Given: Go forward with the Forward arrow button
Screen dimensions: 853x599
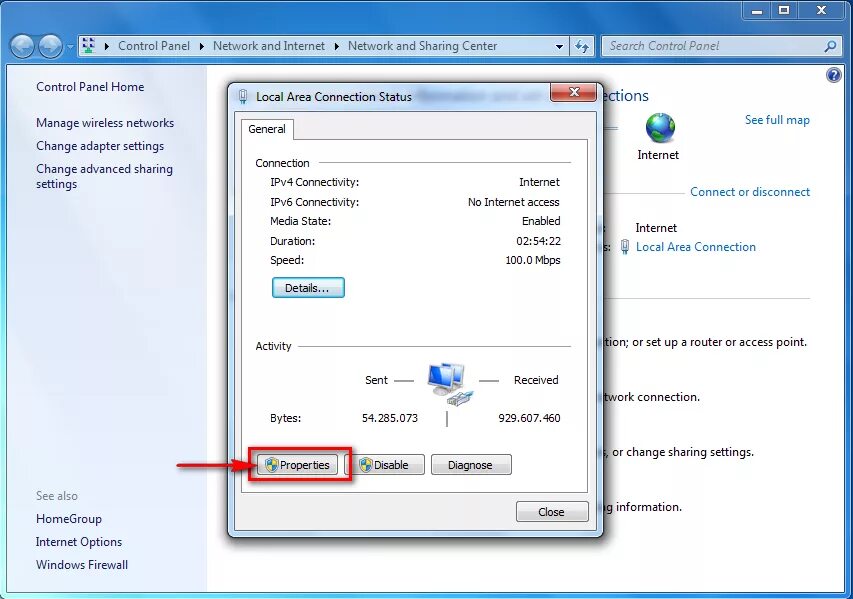Looking at the screenshot, I should point(51,47).
